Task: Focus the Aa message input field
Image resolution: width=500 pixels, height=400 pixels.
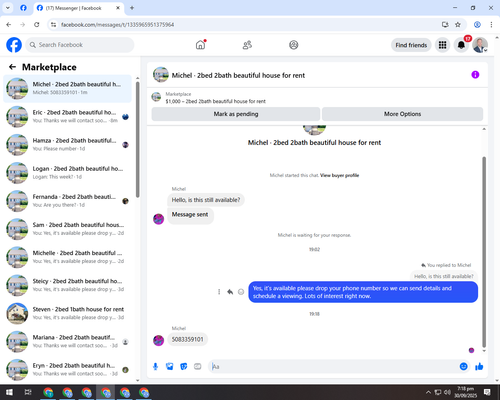Action: 333,367
